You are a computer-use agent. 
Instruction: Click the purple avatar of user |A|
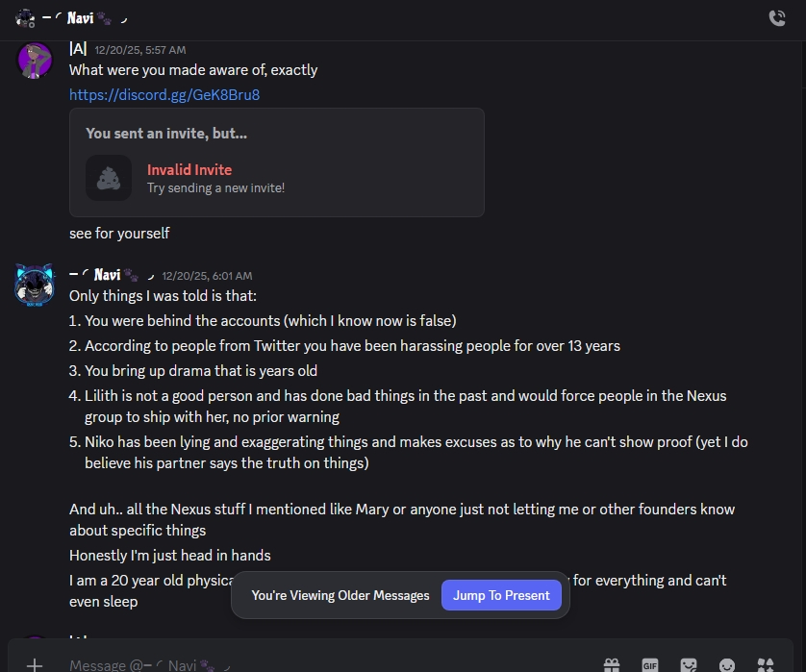pyautogui.click(x=36, y=60)
